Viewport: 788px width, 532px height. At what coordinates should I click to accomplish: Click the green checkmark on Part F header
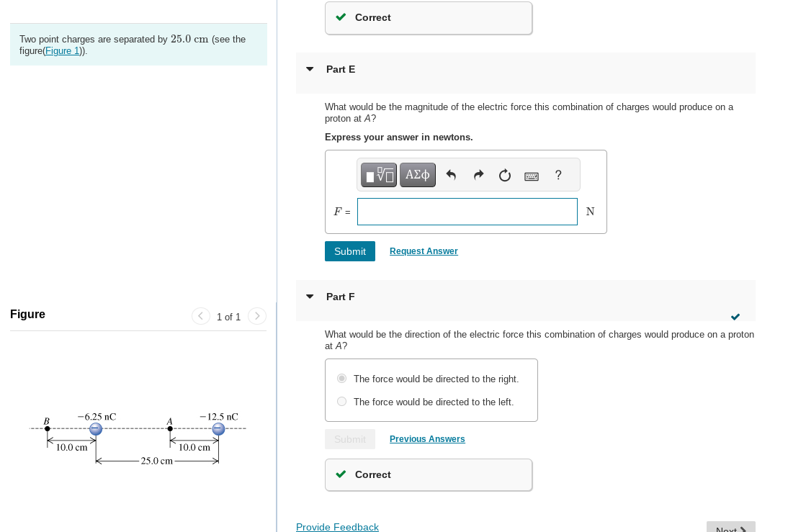735,316
